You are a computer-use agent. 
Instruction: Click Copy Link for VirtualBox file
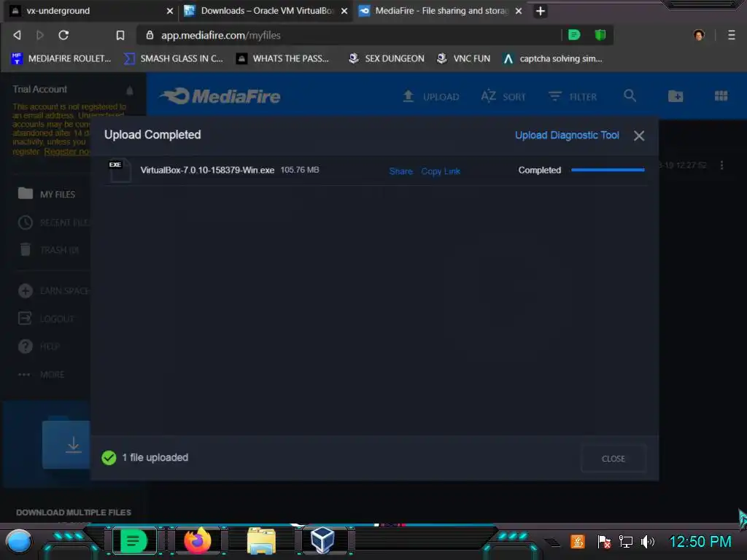[x=441, y=171]
